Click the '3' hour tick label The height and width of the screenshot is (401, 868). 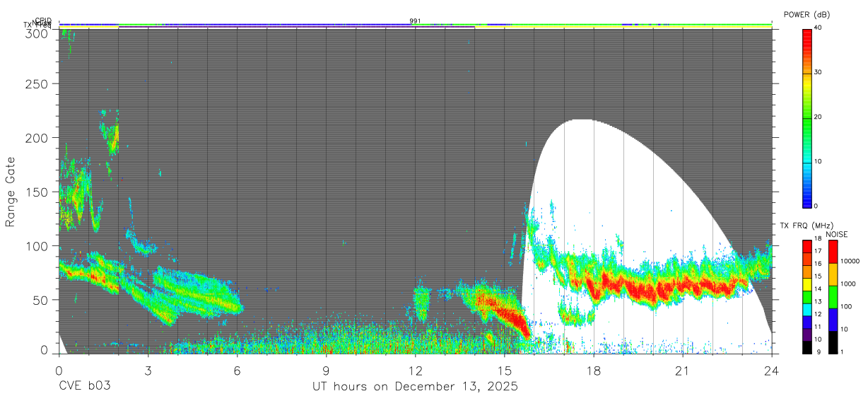point(148,370)
